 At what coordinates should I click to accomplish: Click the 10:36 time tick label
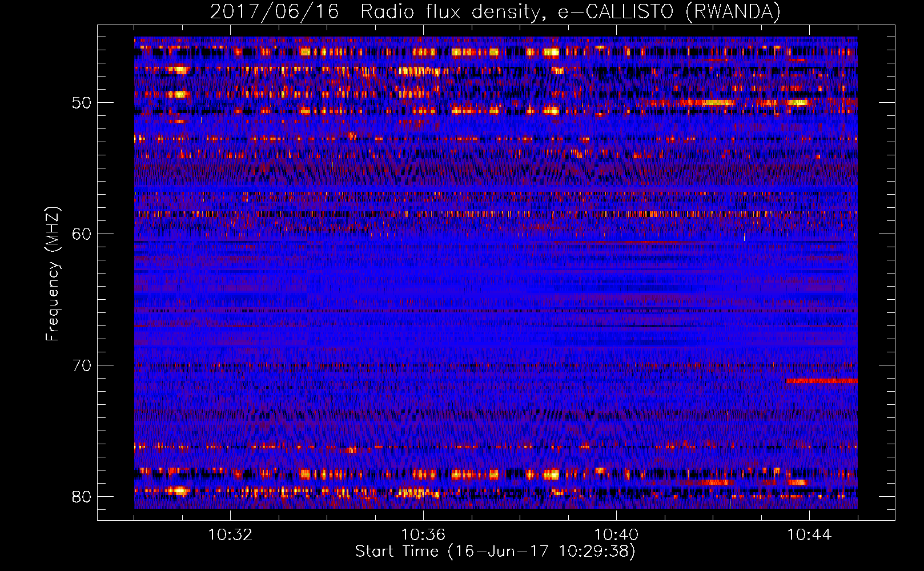click(423, 535)
